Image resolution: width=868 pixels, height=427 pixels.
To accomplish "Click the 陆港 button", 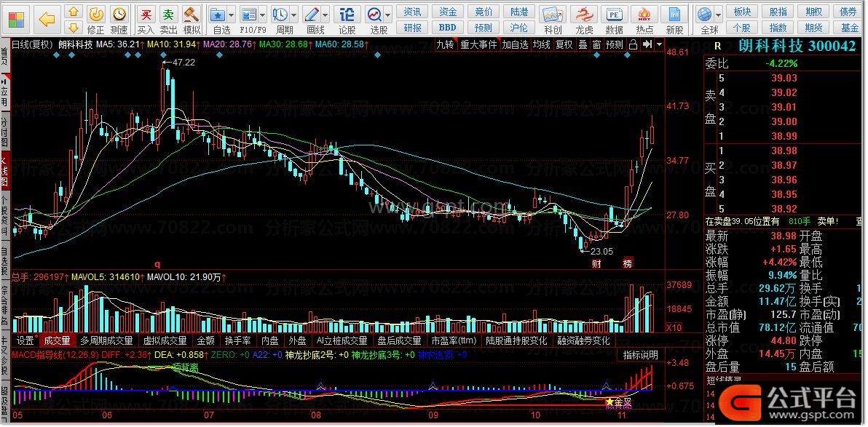I will point(519,12).
